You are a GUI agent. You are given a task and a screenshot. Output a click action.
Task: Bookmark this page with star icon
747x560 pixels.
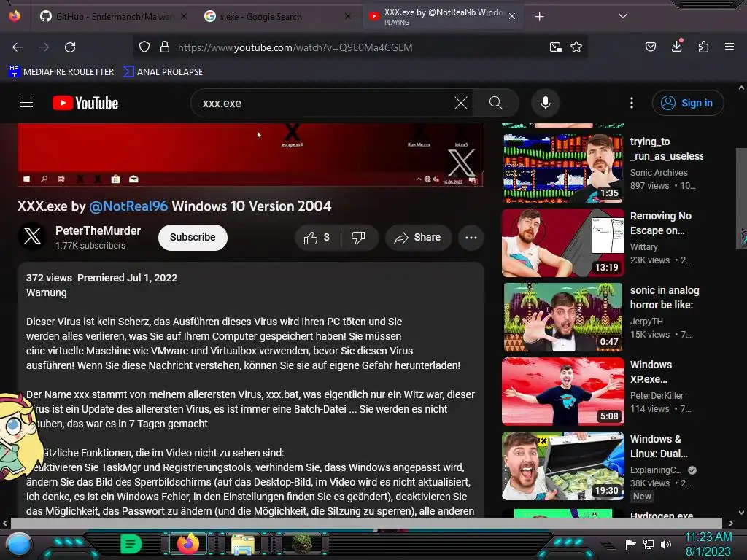tap(576, 47)
